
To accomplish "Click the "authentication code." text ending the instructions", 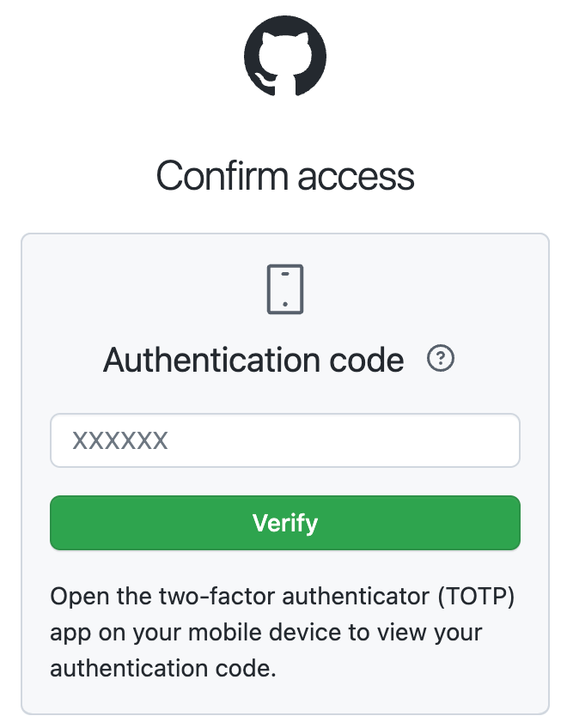I will pyautogui.click(x=163, y=668).
